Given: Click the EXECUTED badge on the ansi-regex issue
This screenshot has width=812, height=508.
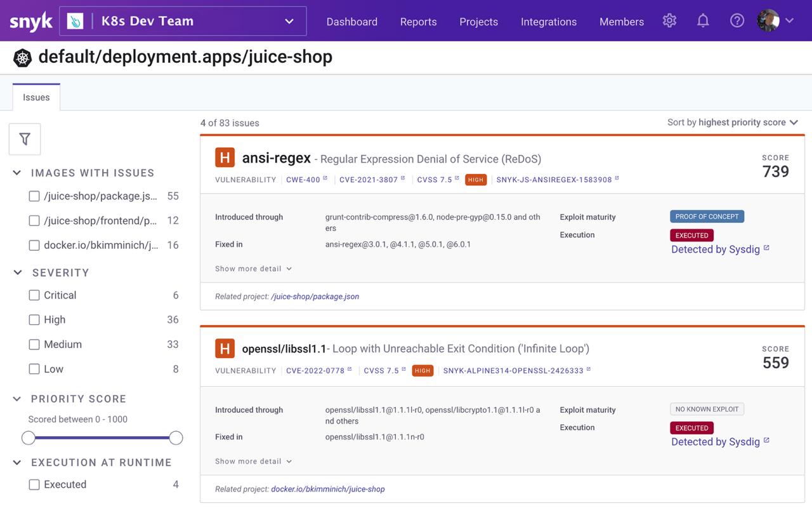Looking at the screenshot, I should [x=691, y=235].
